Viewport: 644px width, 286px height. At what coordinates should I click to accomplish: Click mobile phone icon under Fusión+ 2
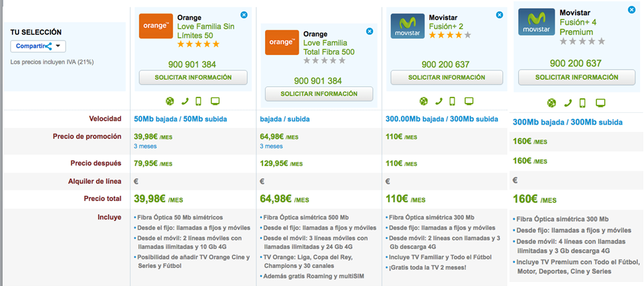click(453, 102)
